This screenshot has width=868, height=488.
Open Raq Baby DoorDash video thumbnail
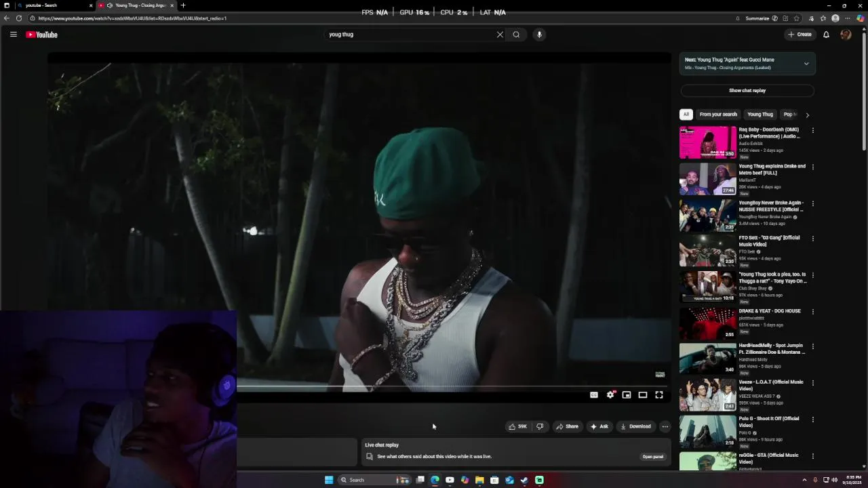(x=707, y=142)
